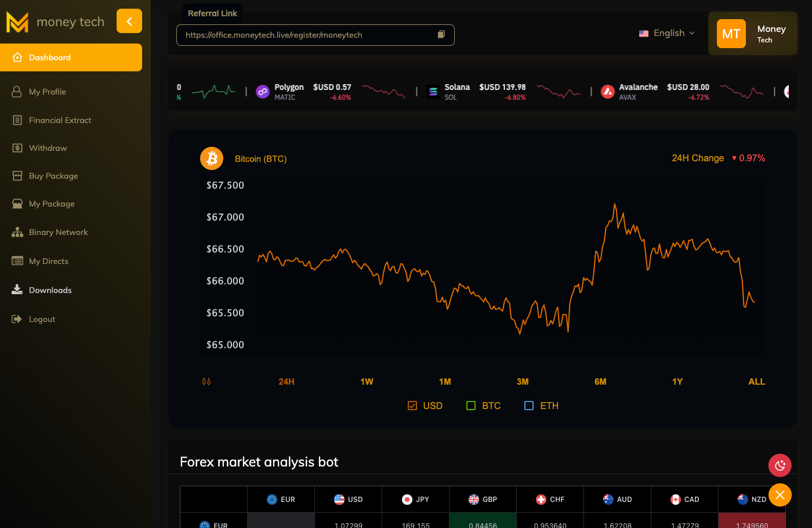Click the Solana ticker icon
This screenshot has height=528, width=812.
(433, 92)
